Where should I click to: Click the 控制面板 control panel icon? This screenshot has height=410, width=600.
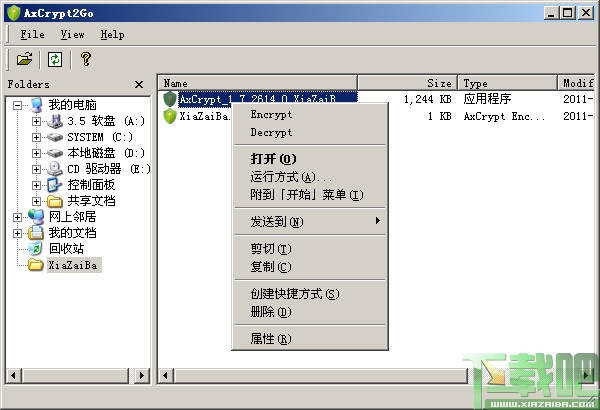[x=55, y=185]
